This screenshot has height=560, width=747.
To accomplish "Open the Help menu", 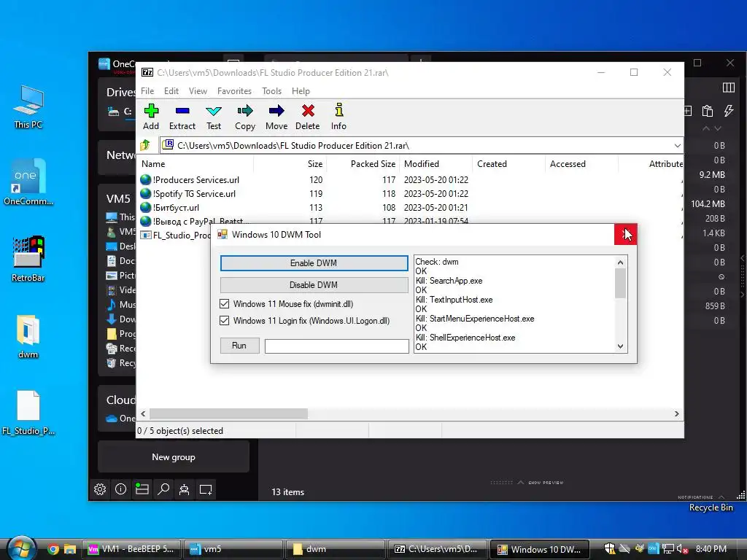I will click(301, 91).
